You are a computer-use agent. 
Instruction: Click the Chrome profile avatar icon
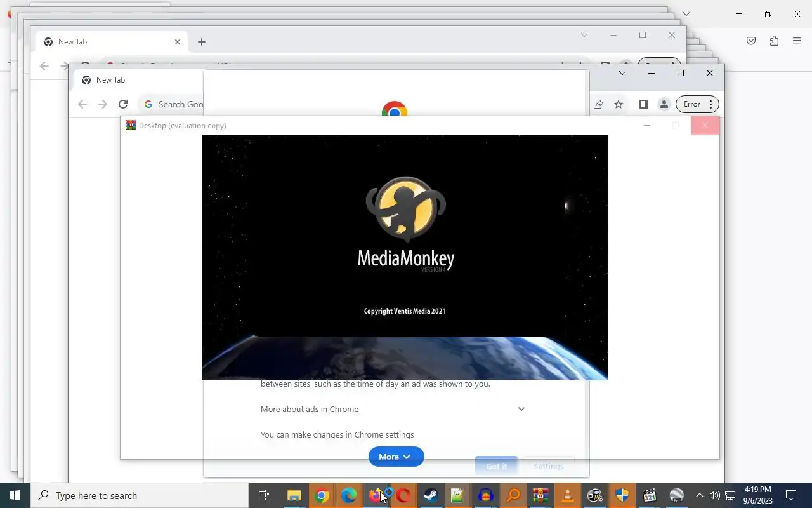coord(664,104)
